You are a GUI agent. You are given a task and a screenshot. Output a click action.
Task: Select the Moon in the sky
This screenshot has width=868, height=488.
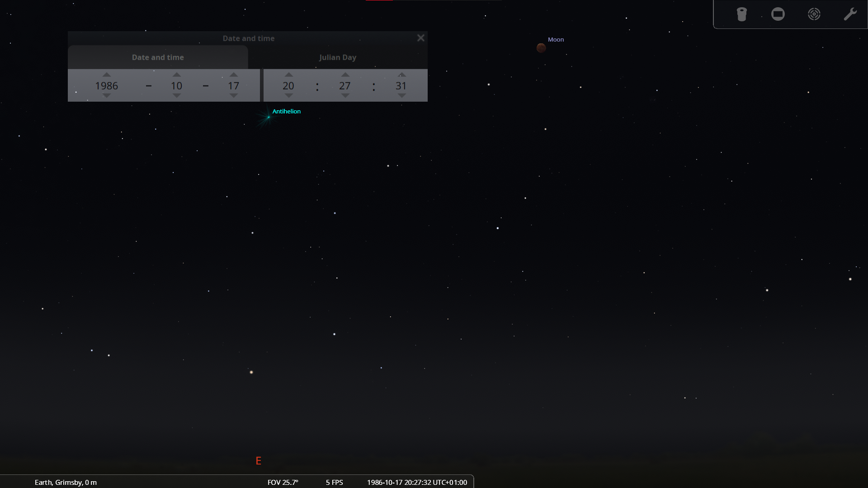coord(541,48)
